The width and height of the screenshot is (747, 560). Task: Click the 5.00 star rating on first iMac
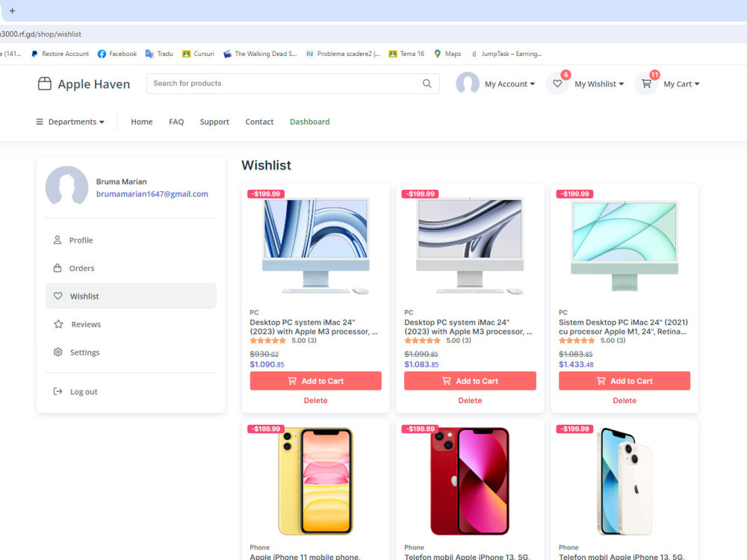pyautogui.click(x=267, y=340)
